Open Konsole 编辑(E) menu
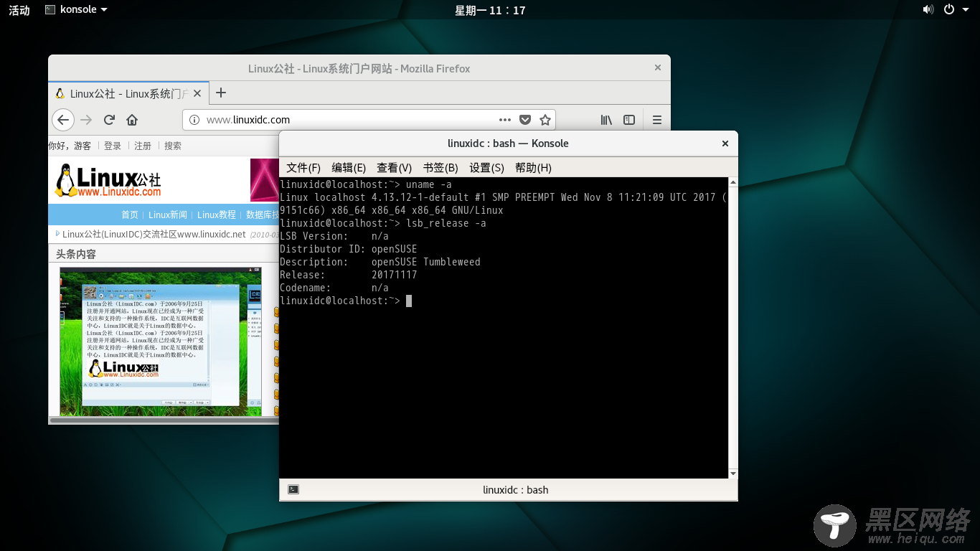The image size is (980, 551). [x=349, y=167]
